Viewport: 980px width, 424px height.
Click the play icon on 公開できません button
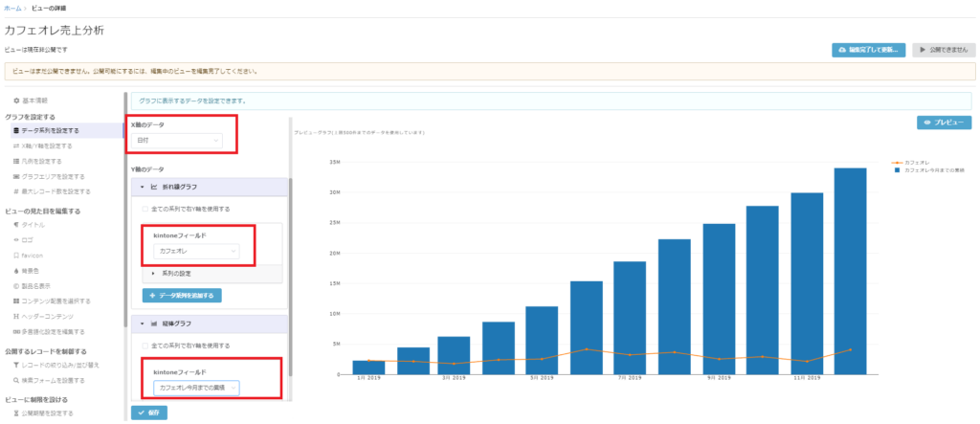tap(923, 50)
